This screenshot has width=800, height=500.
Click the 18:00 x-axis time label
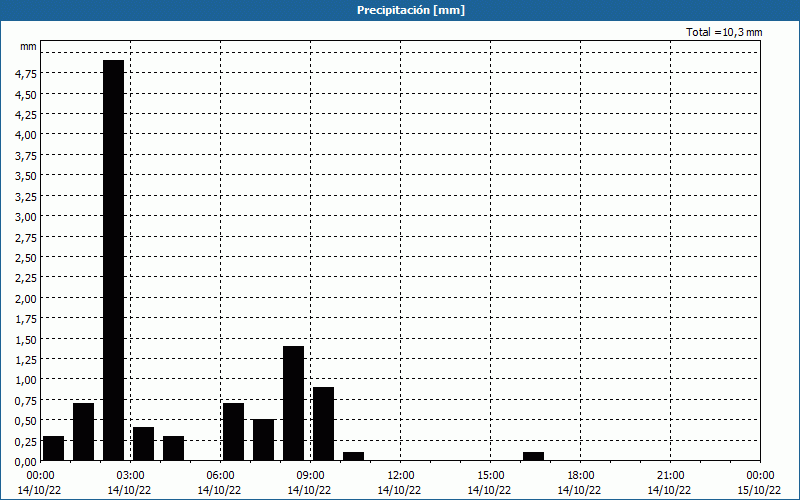pos(580,476)
